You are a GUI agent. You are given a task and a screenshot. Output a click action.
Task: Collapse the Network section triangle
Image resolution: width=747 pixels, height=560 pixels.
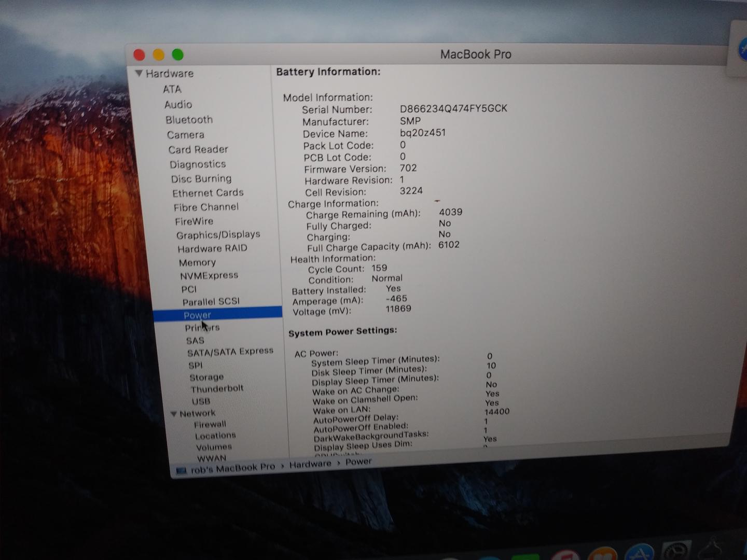point(174,414)
